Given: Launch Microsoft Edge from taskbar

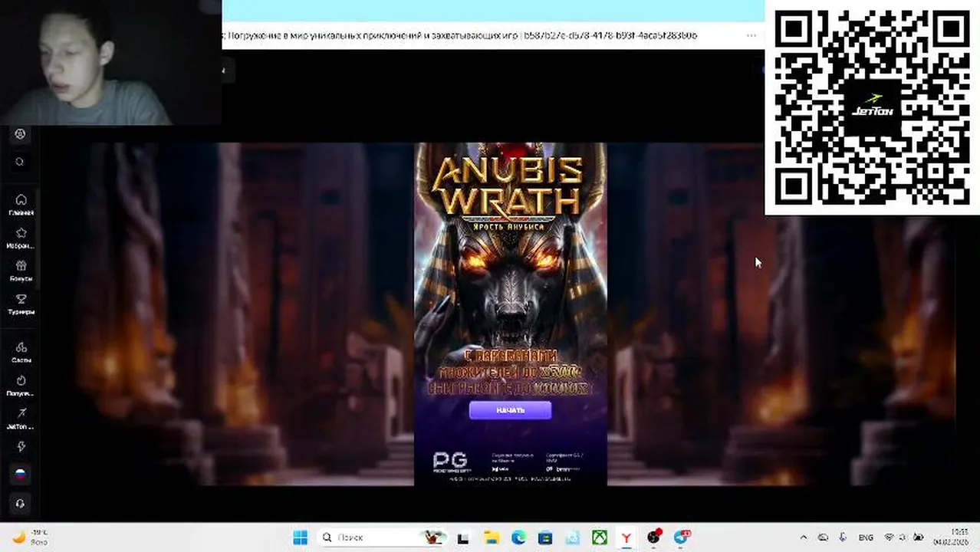Looking at the screenshot, I should [x=518, y=537].
